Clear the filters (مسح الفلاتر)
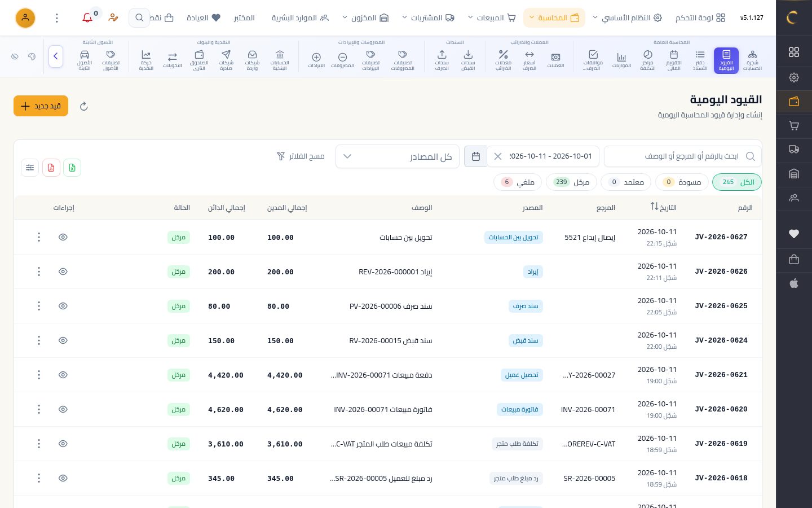 (301, 156)
